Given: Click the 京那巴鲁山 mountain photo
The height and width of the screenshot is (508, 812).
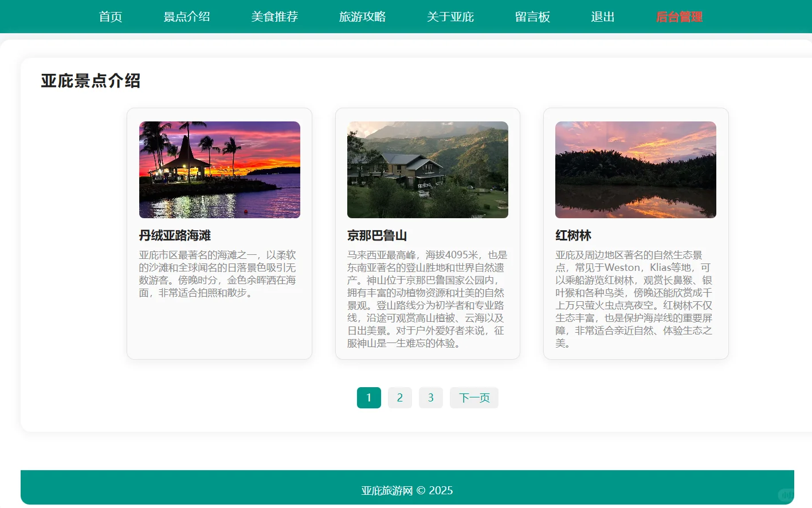Looking at the screenshot, I should (x=427, y=170).
